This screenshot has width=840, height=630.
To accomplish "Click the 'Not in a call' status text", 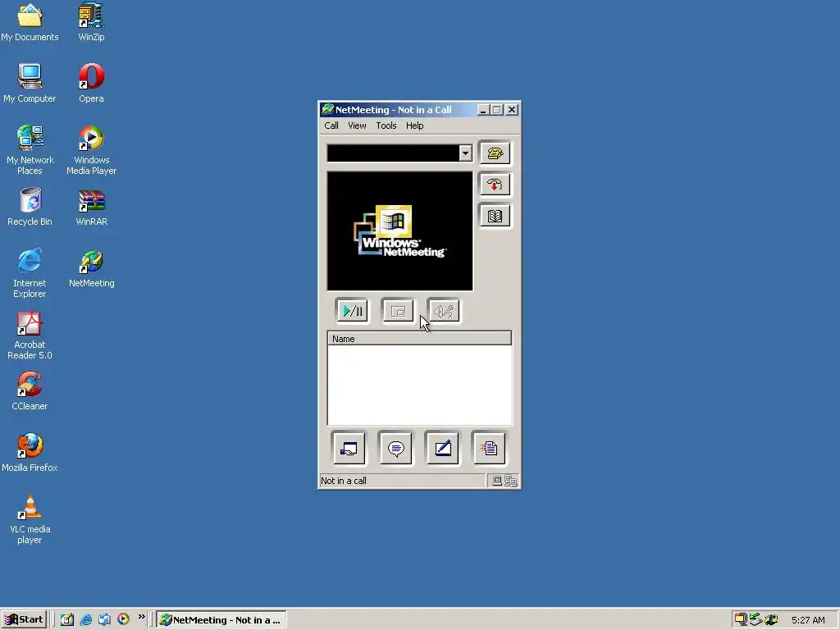I will point(344,481).
